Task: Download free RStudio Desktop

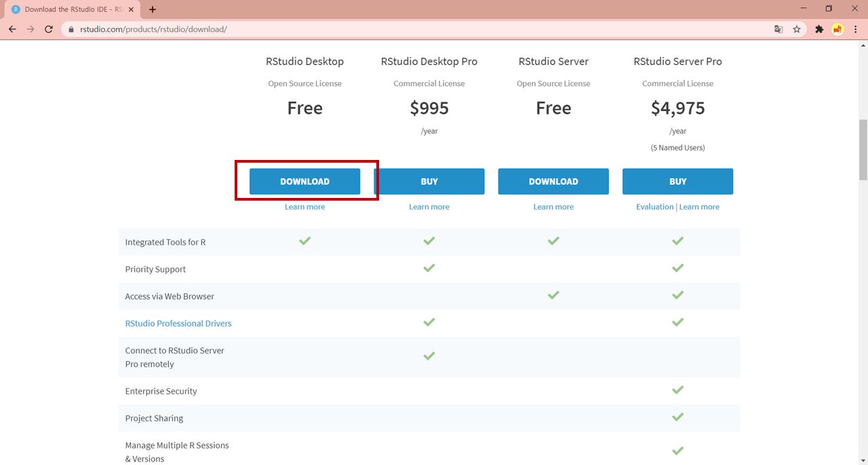Action: pos(304,182)
